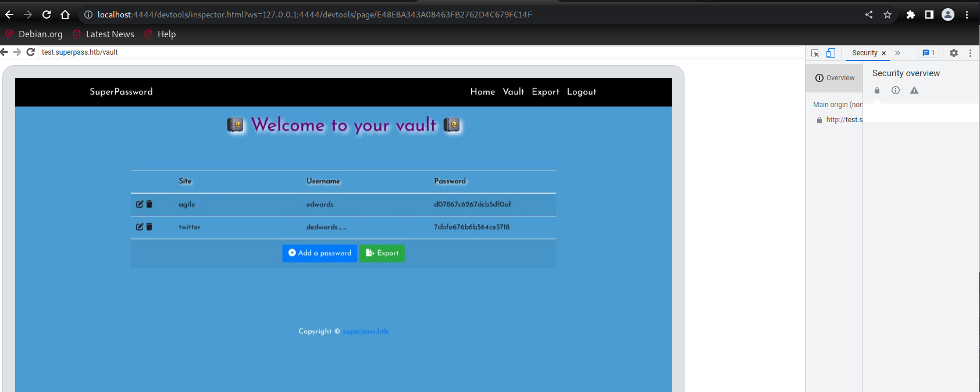Edit the test.superpass.htb/vault URL field
Screen dimensions: 980x392
coord(421,52)
